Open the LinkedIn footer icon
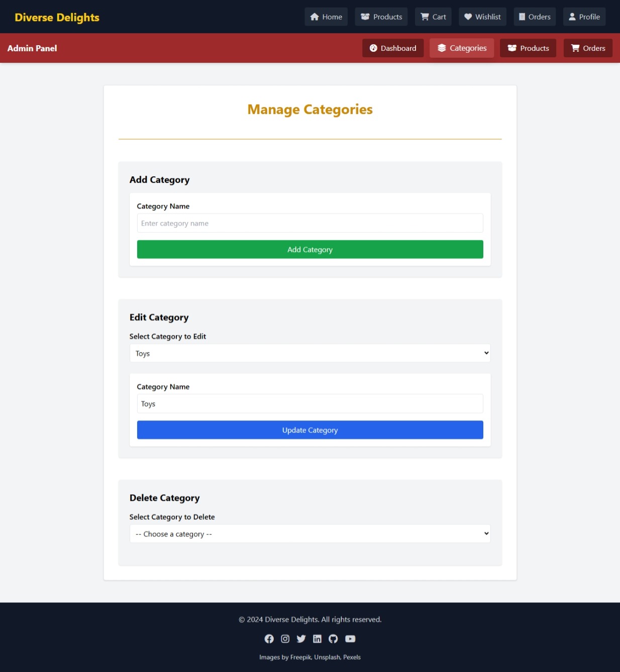The width and height of the screenshot is (620, 672). pos(317,639)
